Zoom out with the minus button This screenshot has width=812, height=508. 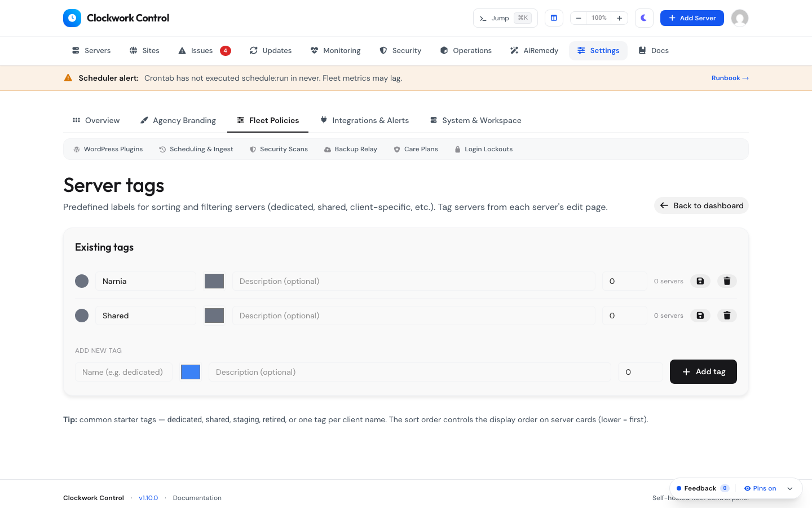pyautogui.click(x=579, y=18)
